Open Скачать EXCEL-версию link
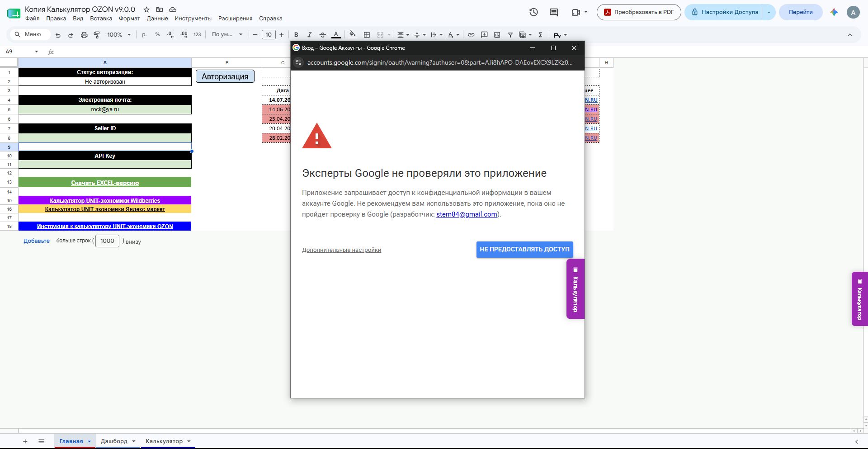This screenshot has height=449, width=868. (x=105, y=183)
